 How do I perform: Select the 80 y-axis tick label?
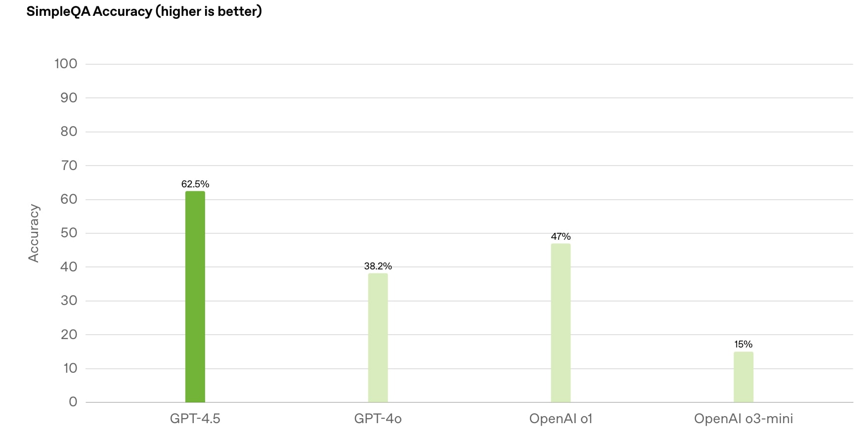click(x=69, y=131)
